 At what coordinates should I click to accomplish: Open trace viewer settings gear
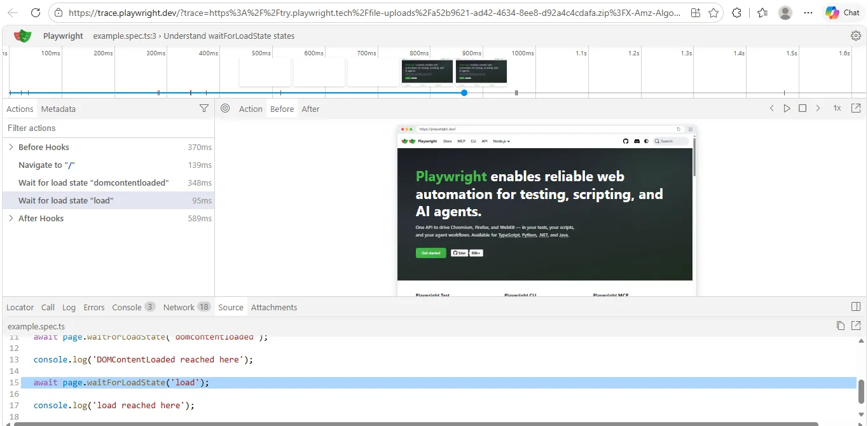point(856,36)
